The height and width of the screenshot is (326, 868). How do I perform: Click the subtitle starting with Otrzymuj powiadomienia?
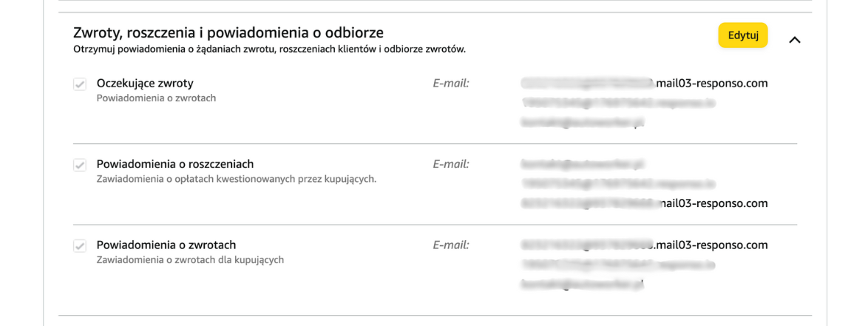pos(269,50)
